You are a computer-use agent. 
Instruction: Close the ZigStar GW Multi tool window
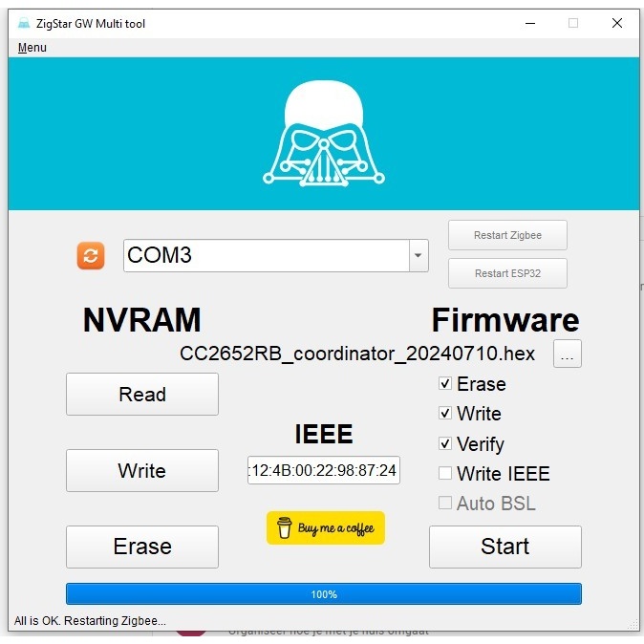[617, 24]
